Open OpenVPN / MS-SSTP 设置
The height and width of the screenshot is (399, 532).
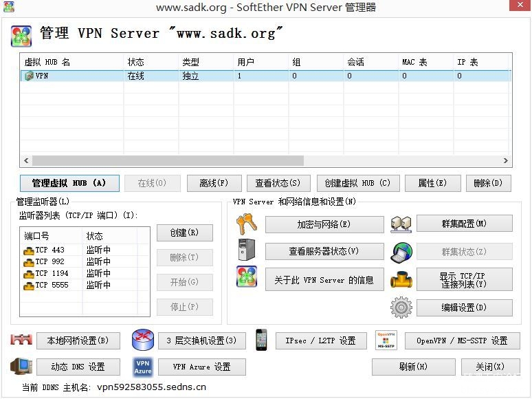(x=462, y=341)
